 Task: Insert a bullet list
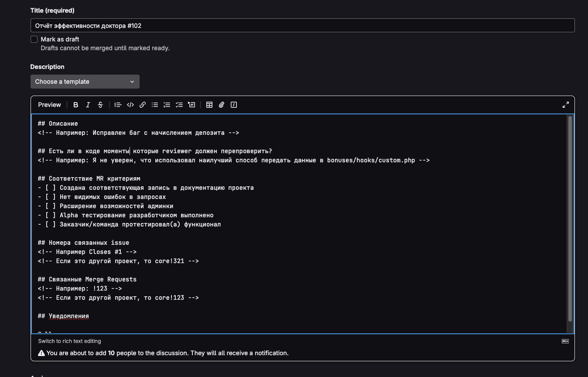pyautogui.click(x=154, y=105)
